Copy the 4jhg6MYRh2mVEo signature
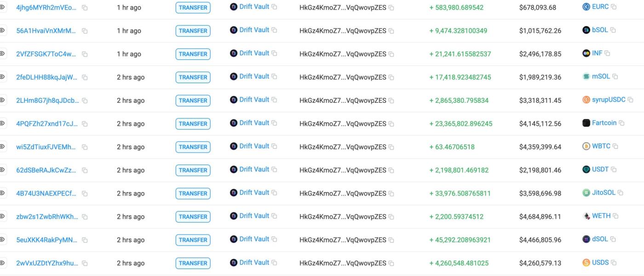The image size is (644, 276). point(85,8)
